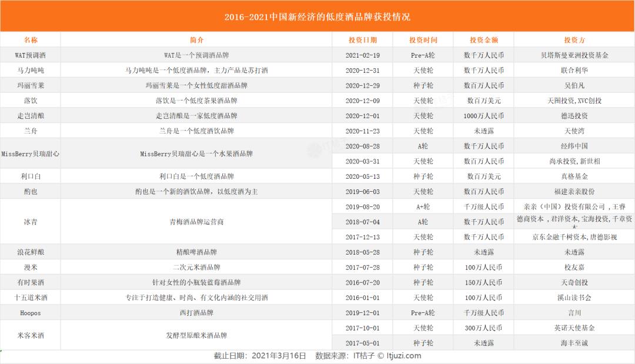Select the MissBerry贝瑞甜心 name cell

[31, 153]
